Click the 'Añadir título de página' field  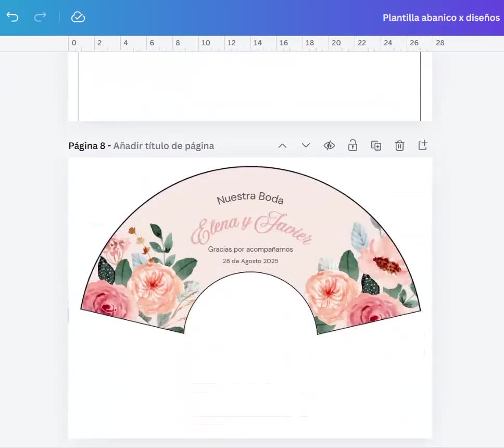point(163,146)
